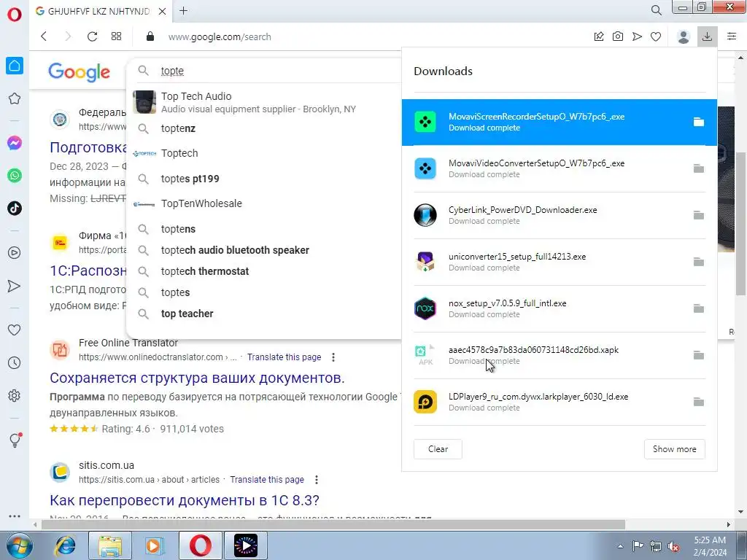Show MovaviScreenRecorder file in folder

[698, 122]
